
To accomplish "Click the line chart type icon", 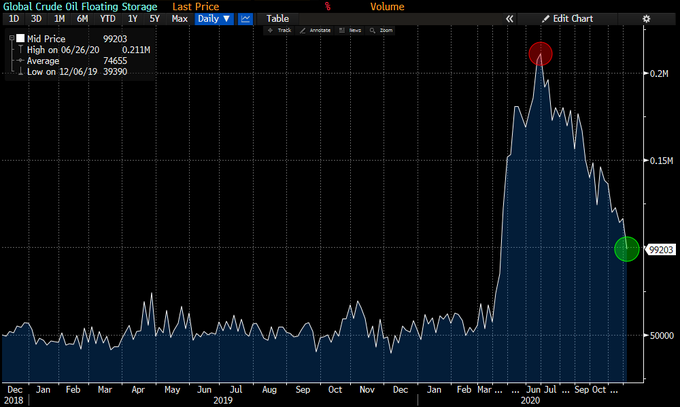I will 245,18.
